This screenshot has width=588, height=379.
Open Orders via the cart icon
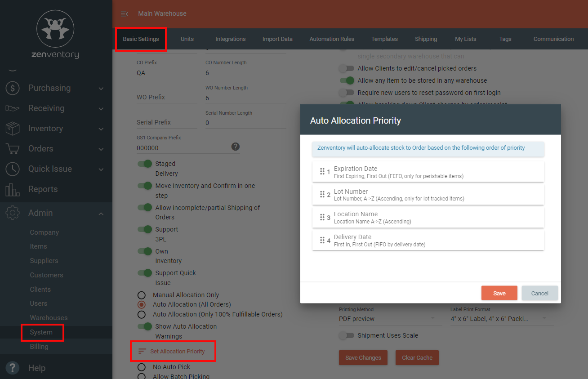(12, 148)
